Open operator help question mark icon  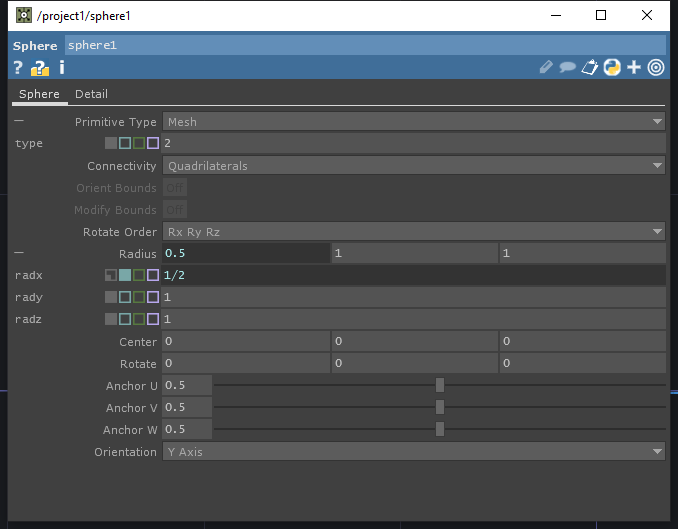coord(18,68)
